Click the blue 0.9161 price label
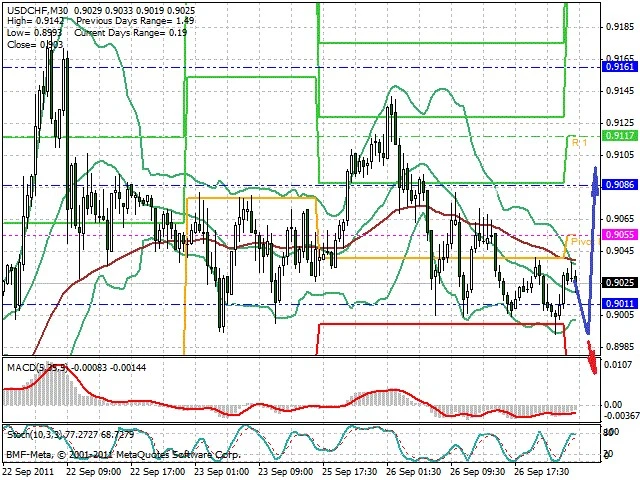The height and width of the screenshot is (480, 640). (620, 67)
